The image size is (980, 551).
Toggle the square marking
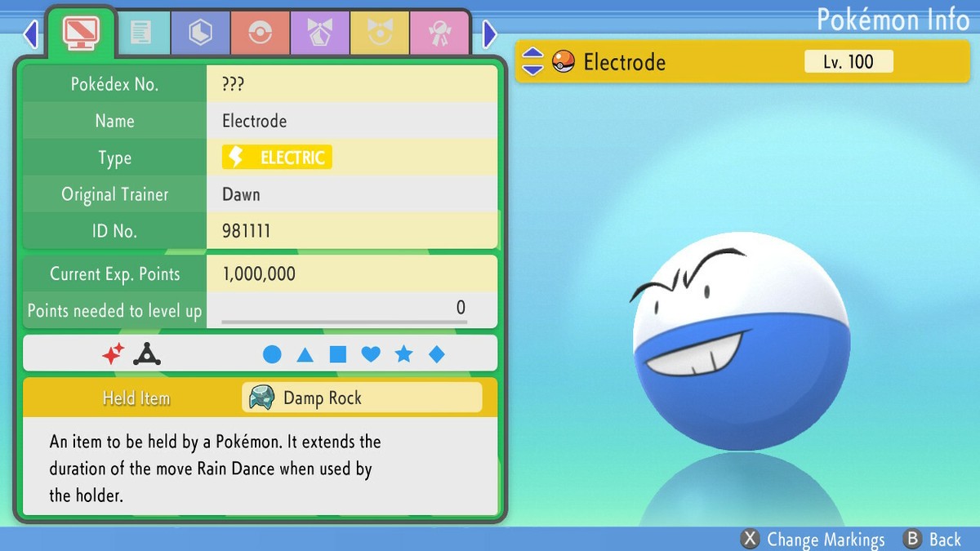click(x=337, y=354)
